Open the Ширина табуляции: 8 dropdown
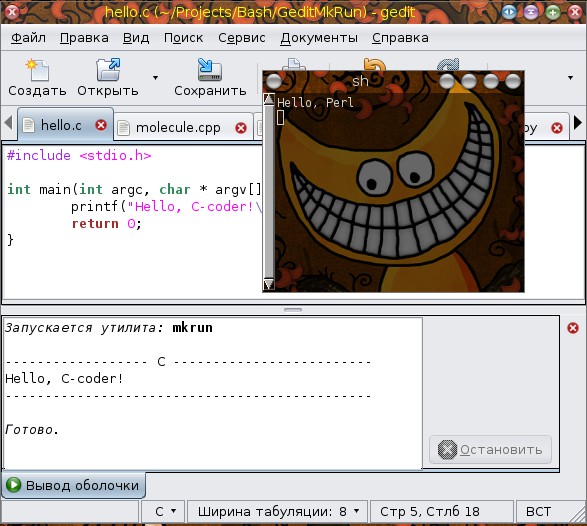587x526 pixels. 278,511
